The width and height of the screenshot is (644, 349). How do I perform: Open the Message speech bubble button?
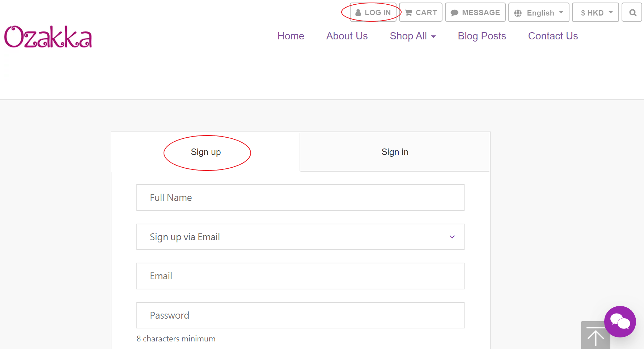point(475,13)
